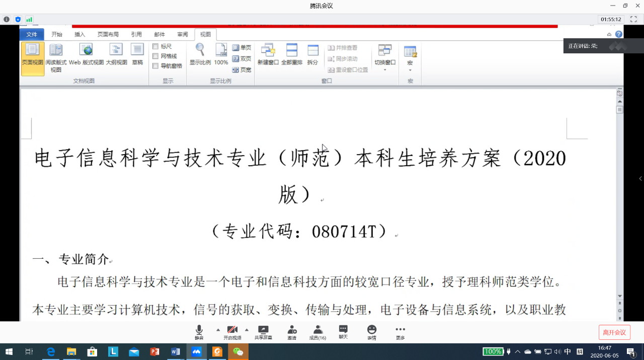The width and height of the screenshot is (644, 360).
Task: Open the members list (成员)
Action: point(317,332)
